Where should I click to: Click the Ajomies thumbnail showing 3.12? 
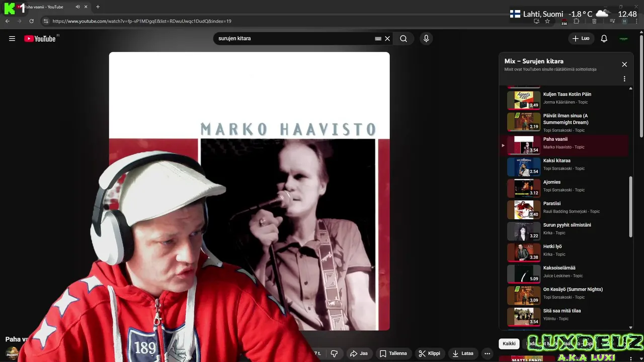tap(524, 189)
